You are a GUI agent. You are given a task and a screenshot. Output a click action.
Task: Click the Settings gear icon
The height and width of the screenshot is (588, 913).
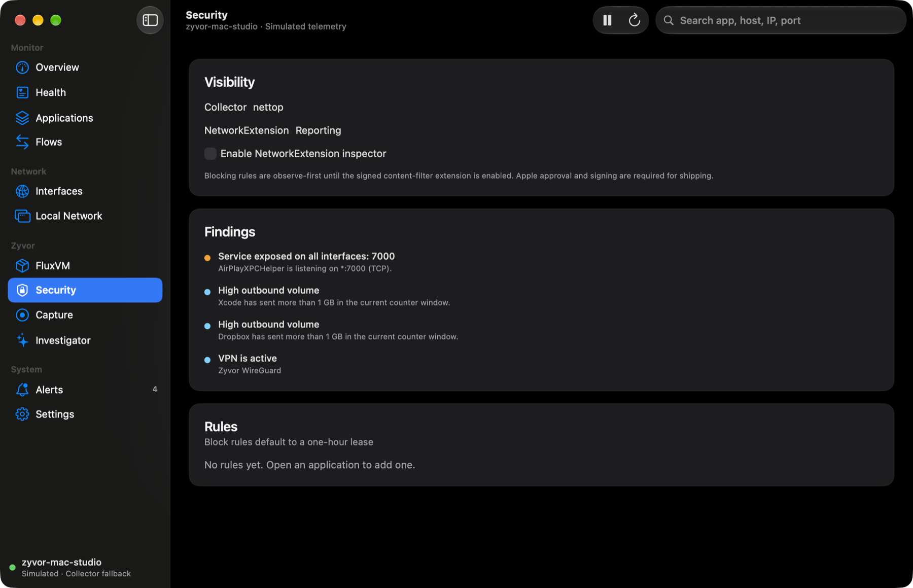[x=22, y=414]
